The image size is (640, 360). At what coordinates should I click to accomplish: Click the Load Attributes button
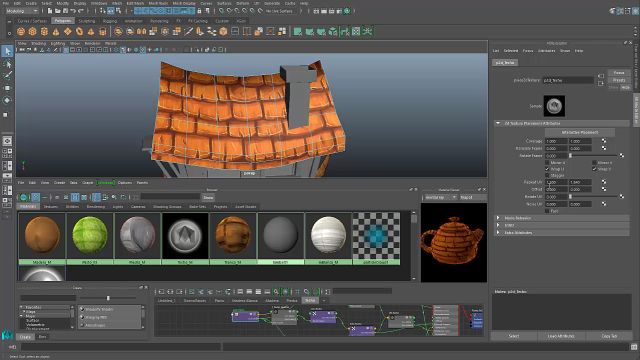(561, 336)
